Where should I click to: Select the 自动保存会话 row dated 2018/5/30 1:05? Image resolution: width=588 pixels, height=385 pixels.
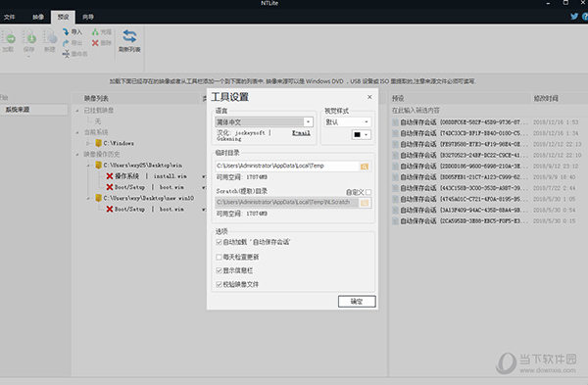[x=487, y=199]
